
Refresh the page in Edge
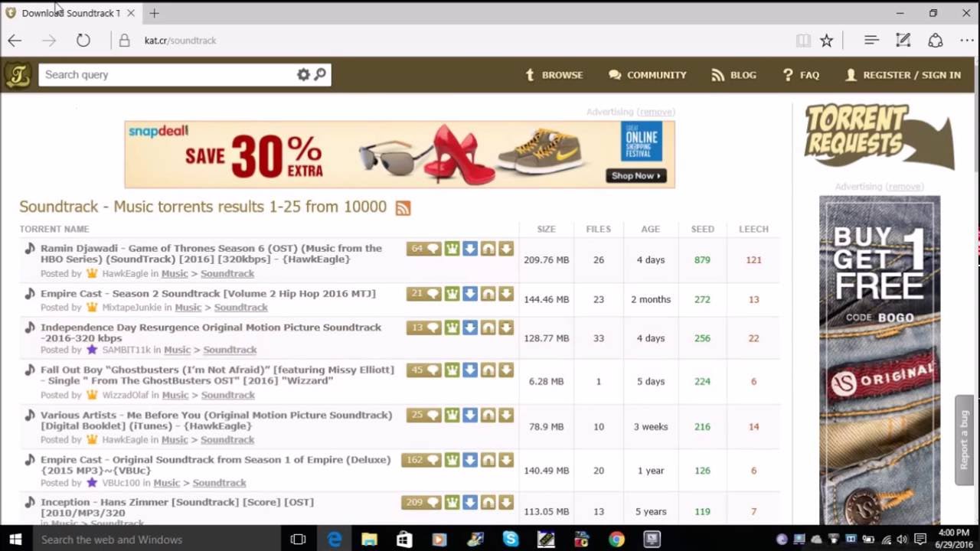83,41
